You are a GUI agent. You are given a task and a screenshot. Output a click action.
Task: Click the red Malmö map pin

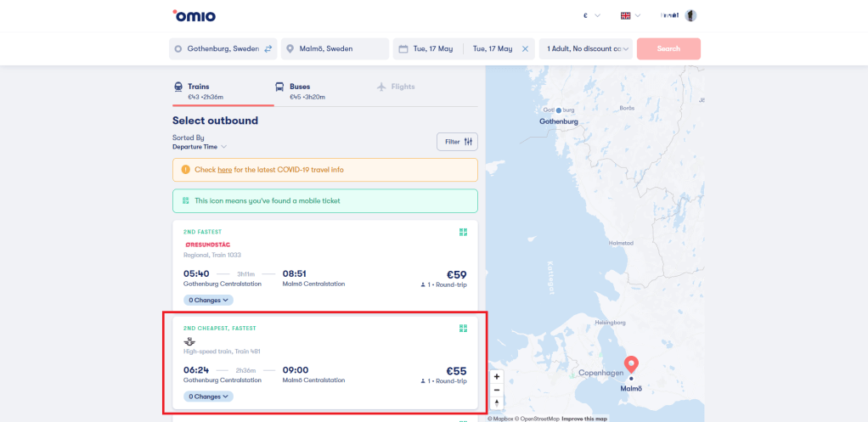[631, 365]
